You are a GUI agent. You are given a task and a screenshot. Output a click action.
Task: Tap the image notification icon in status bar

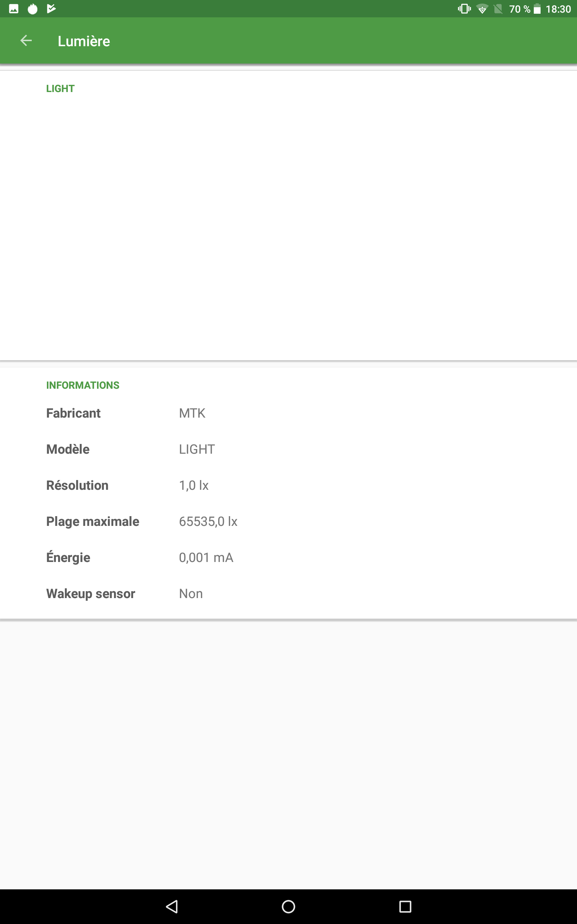point(14,9)
